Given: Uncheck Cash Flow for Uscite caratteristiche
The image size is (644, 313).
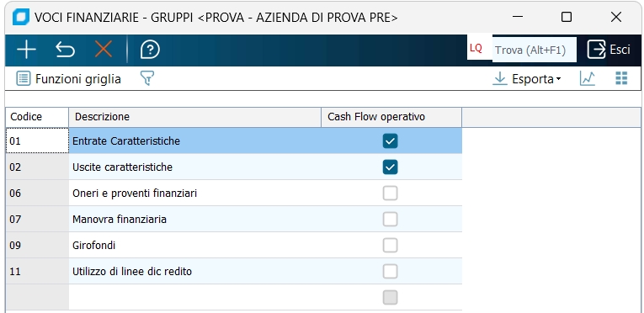Looking at the screenshot, I should (390, 167).
